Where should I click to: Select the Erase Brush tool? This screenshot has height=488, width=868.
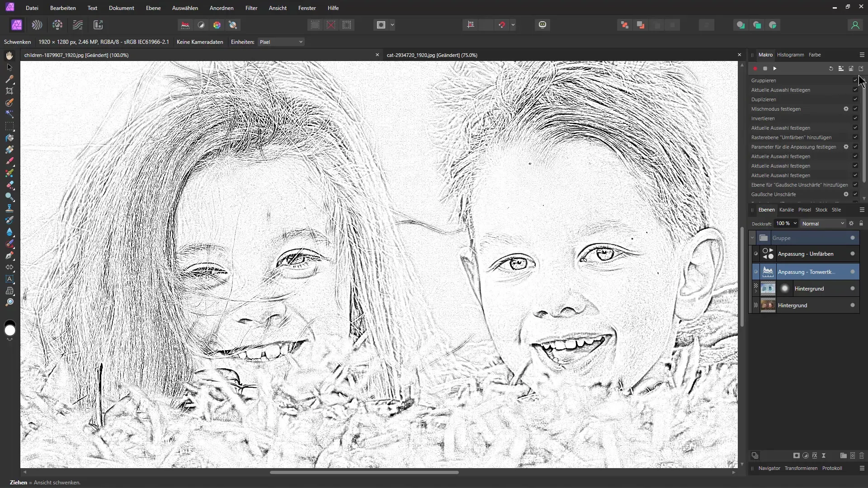pyautogui.click(x=9, y=185)
